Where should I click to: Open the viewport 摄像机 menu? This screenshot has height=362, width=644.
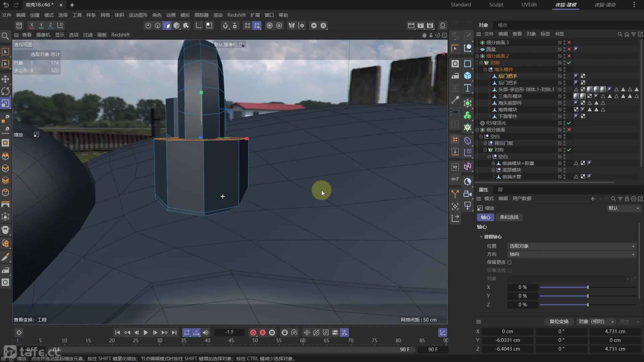tap(43, 35)
